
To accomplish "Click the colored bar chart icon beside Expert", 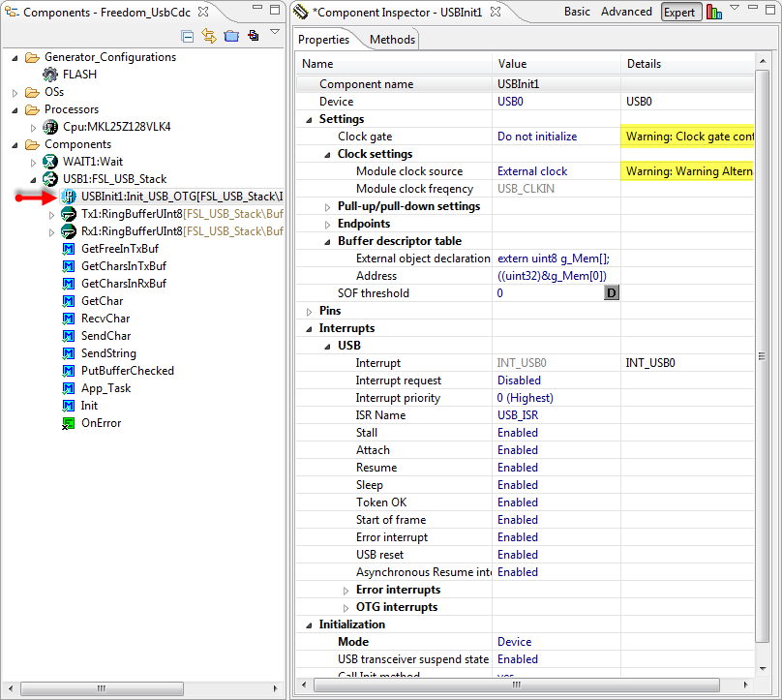I will point(714,13).
